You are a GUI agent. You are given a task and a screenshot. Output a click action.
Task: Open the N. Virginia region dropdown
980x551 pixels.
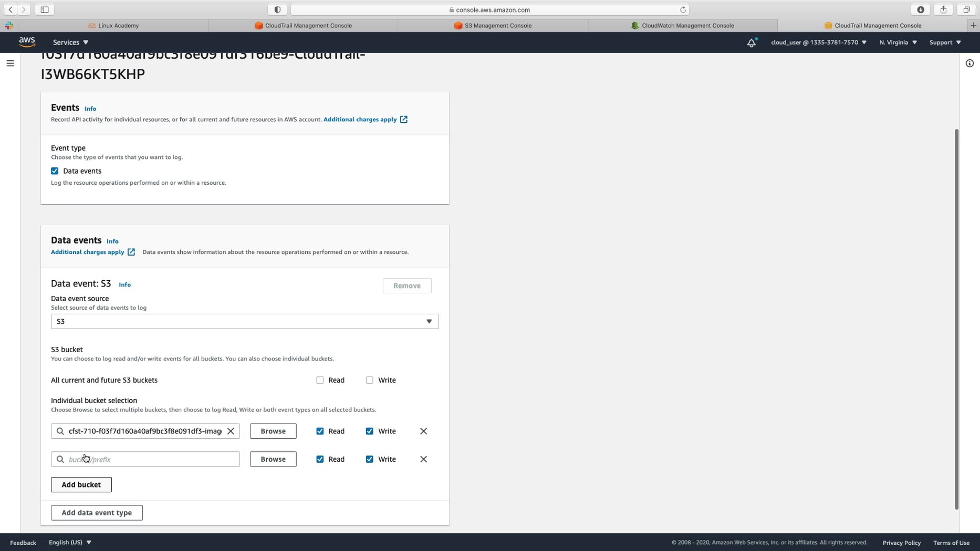click(898, 43)
